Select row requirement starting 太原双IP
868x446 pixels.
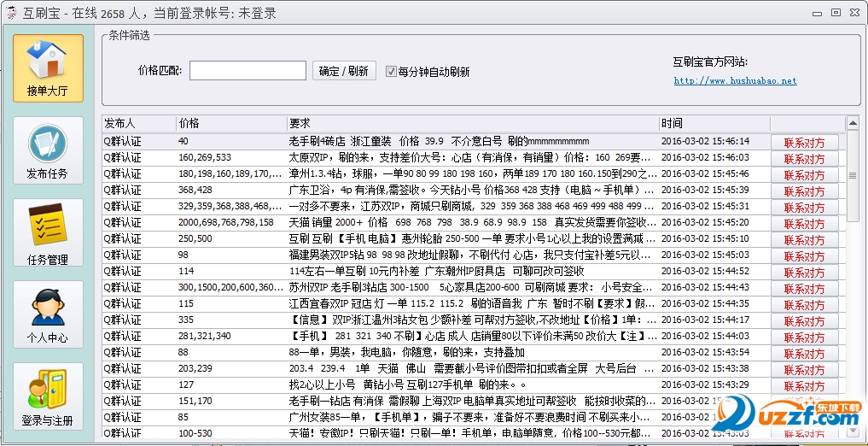coord(472,157)
